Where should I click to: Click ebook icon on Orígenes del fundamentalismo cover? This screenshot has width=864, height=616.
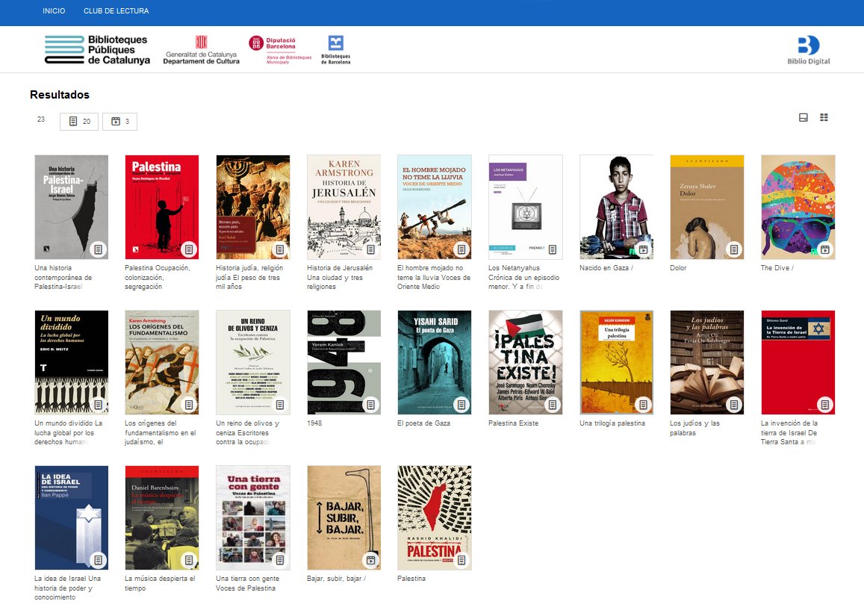tap(189, 405)
